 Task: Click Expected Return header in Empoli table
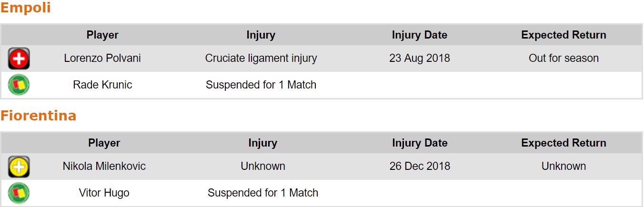(x=563, y=35)
